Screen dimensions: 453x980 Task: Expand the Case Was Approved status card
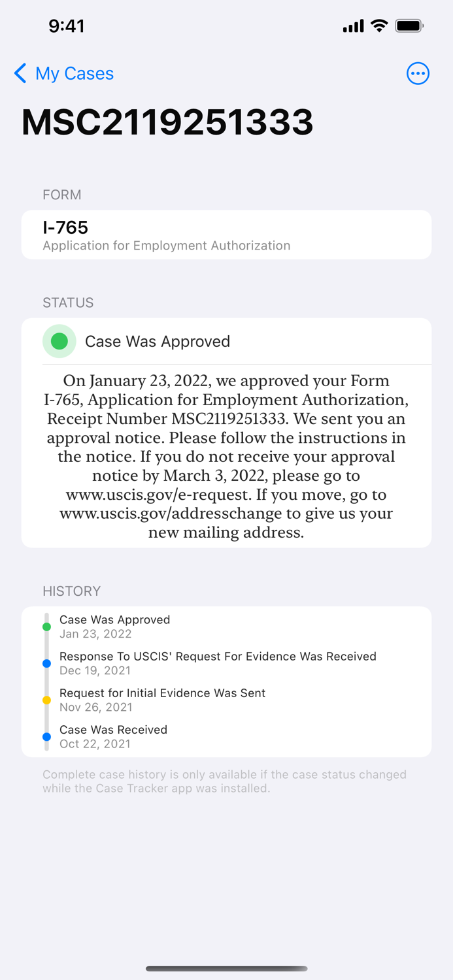(226, 341)
